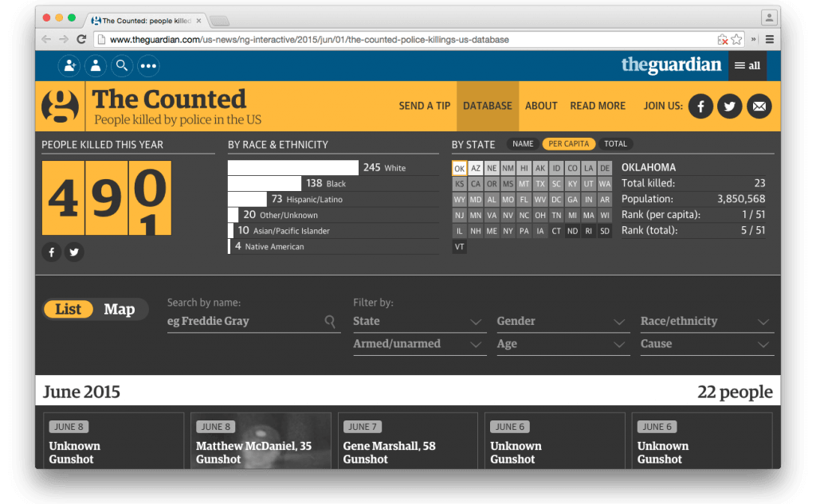Switch to Map view

click(119, 310)
